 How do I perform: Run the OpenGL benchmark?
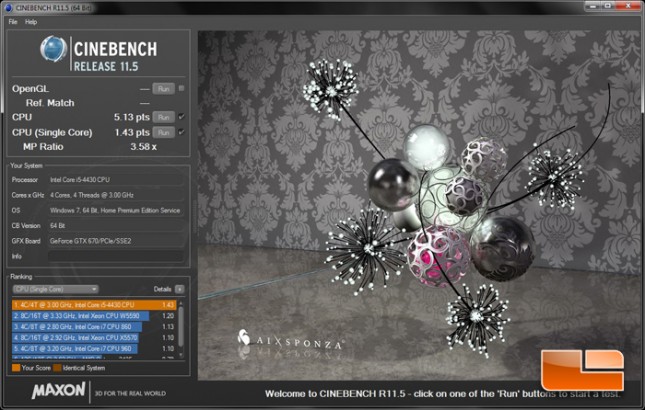pos(163,89)
